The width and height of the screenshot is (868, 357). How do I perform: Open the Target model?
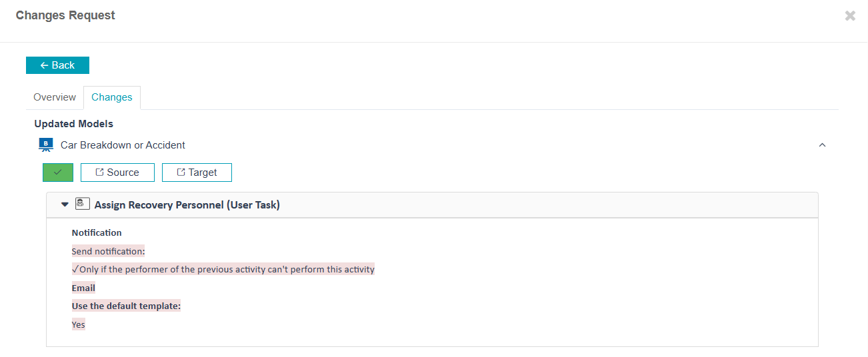click(x=197, y=173)
